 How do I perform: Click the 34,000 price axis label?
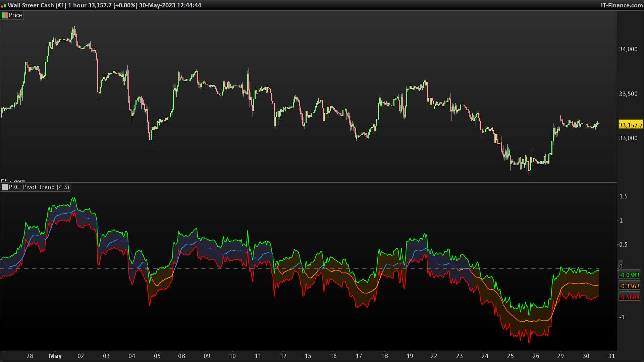[628, 49]
